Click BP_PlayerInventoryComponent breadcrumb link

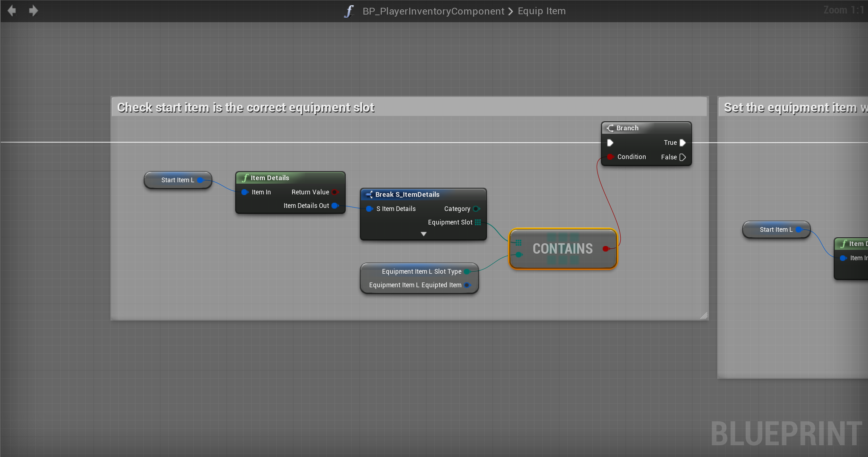pos(433,11)
